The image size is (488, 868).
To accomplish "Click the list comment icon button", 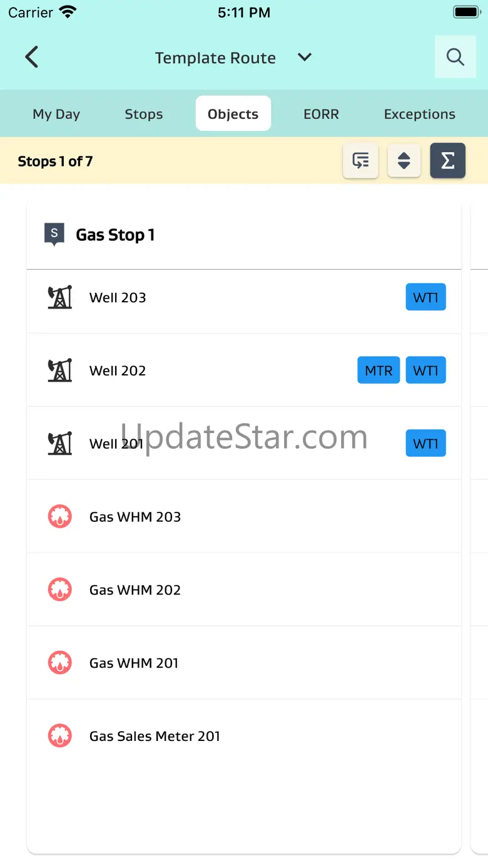I will [x=360, y=161].
